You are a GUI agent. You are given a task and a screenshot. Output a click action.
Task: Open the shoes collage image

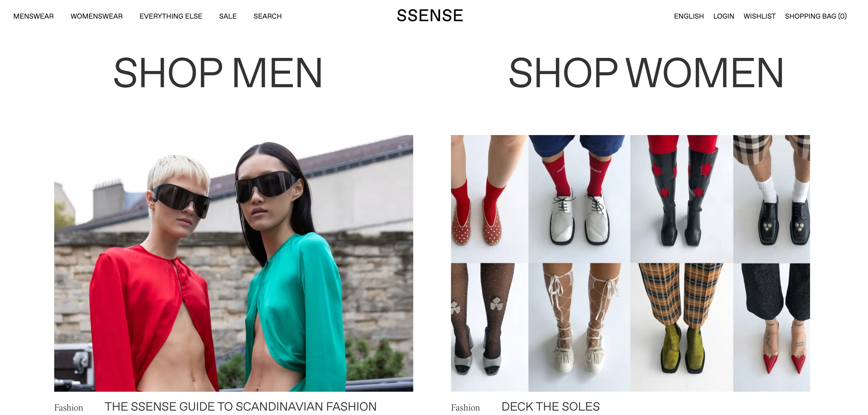pyautogui.click(x=631, y=263)
